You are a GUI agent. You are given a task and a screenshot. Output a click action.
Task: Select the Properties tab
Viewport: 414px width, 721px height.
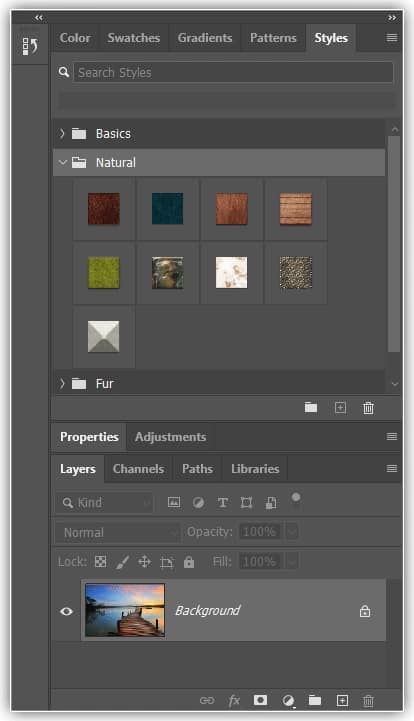(x=89, y=437)
